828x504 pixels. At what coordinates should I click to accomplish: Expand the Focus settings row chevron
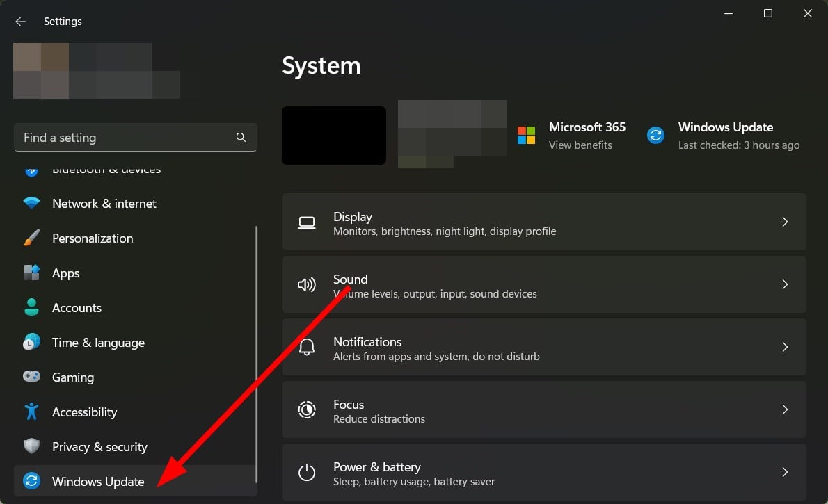(785, 409)
